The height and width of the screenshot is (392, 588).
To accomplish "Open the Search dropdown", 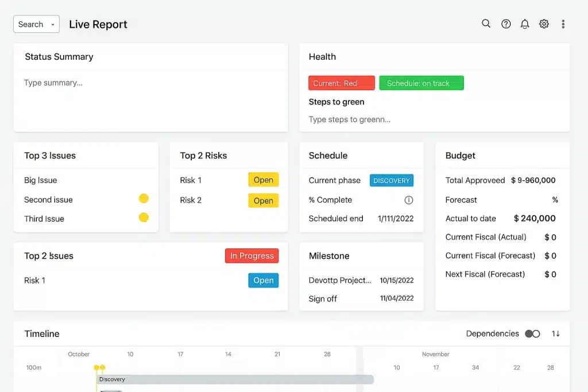I will click(36, 24).
